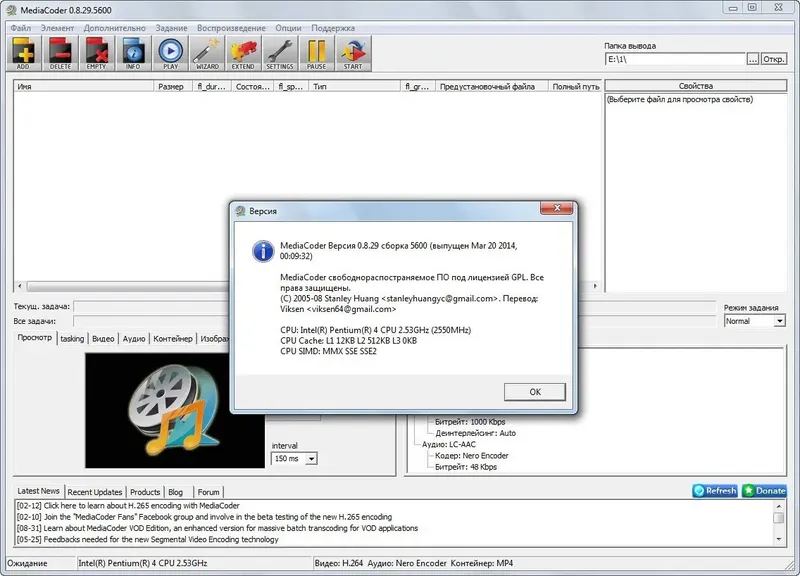Screen dimensions: 800x576
Task: Click news panel scroll down arrow
Action: coord(779,539)
